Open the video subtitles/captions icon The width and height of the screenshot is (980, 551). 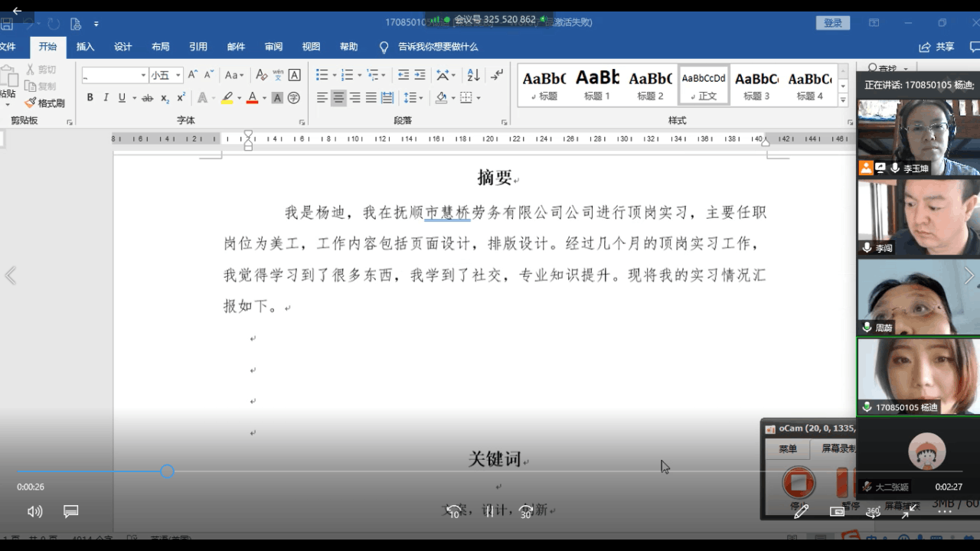coord(71,511)
